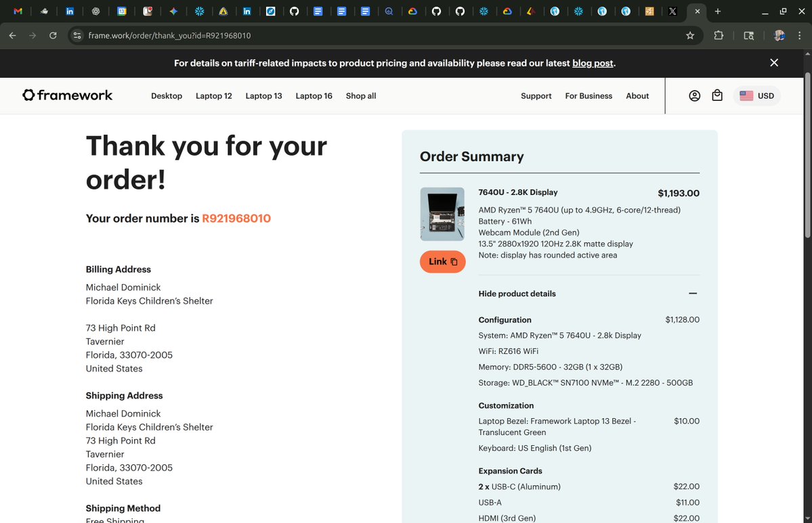This screenshot has width=812, height=523.
Task: Select the Configuration $1,128.00 amount
Action: coord(683,320)
